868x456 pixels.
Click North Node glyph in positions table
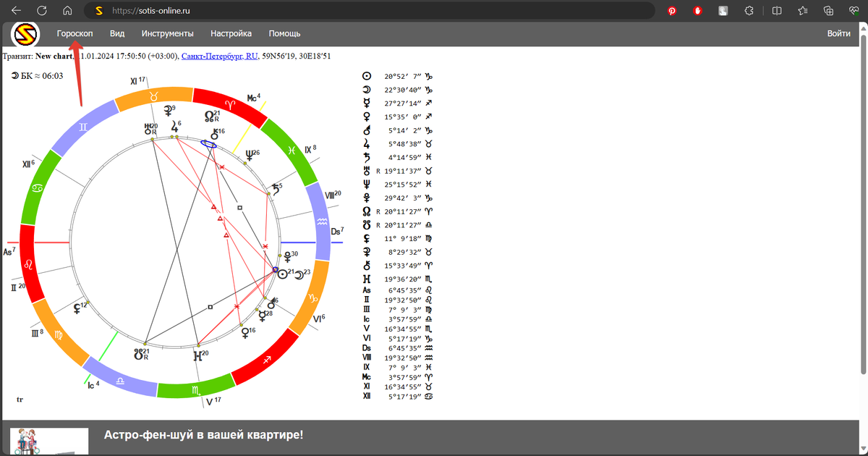367,211
